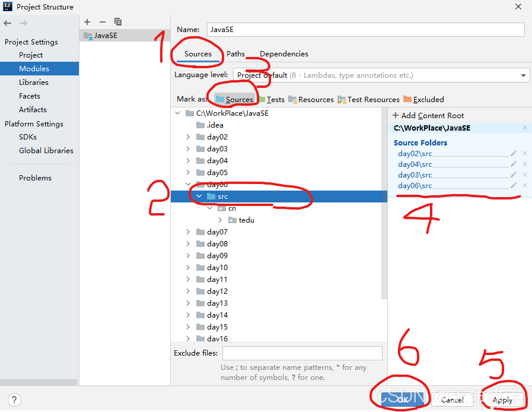Mark folder as Excluded
The width and height of the screenshot is (532, 412).
tap(423, 100)
